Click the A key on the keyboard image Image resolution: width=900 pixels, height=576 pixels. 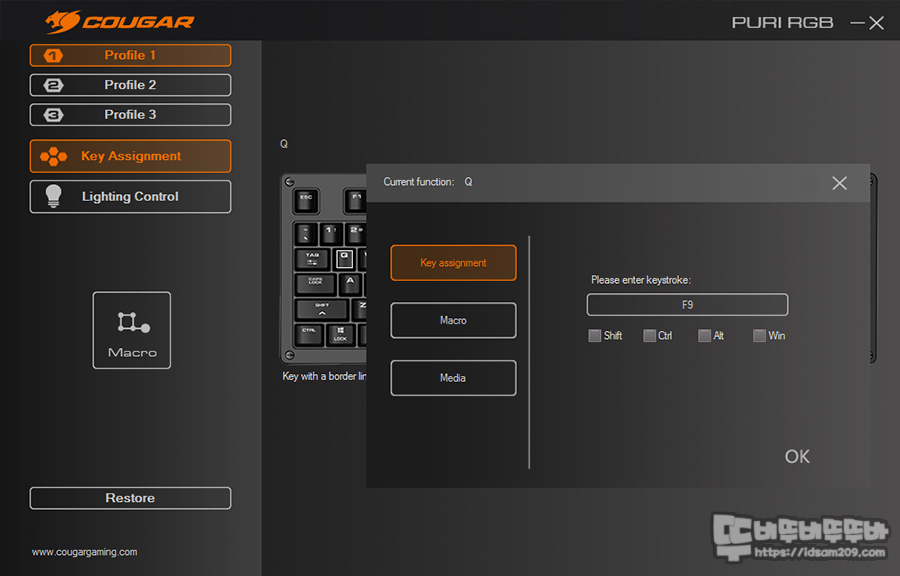pos(350,283)
